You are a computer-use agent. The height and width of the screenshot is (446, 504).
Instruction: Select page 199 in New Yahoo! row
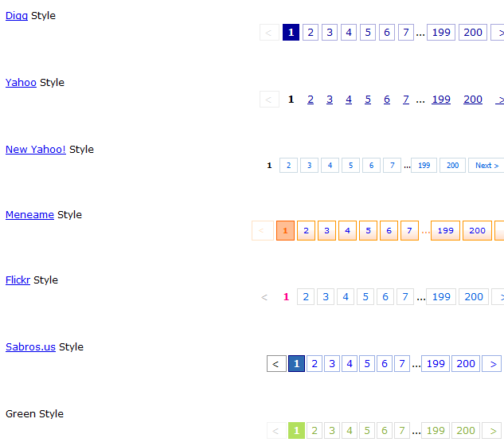pyautogui.click(x=424, y=166)
